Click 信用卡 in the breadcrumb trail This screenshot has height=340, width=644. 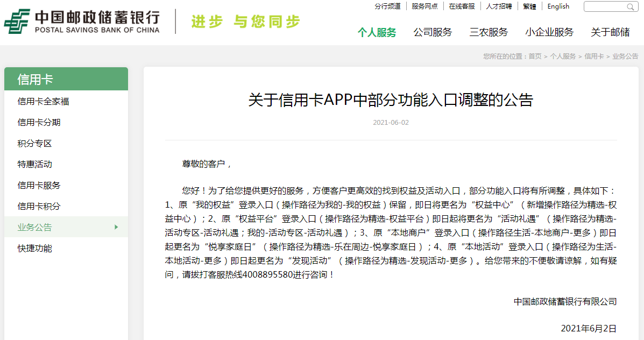tap(594, 56)
